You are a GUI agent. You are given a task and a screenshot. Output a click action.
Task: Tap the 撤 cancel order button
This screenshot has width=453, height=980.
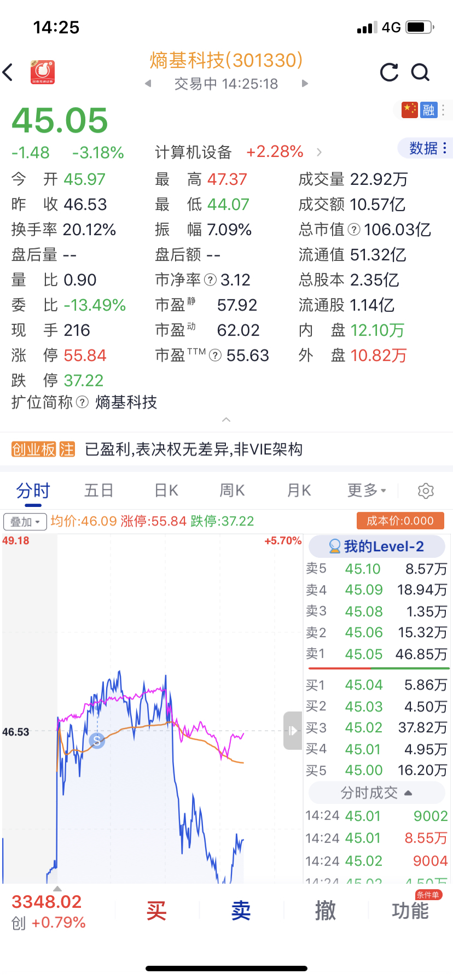pyautogui.click(x=326, y=911)
